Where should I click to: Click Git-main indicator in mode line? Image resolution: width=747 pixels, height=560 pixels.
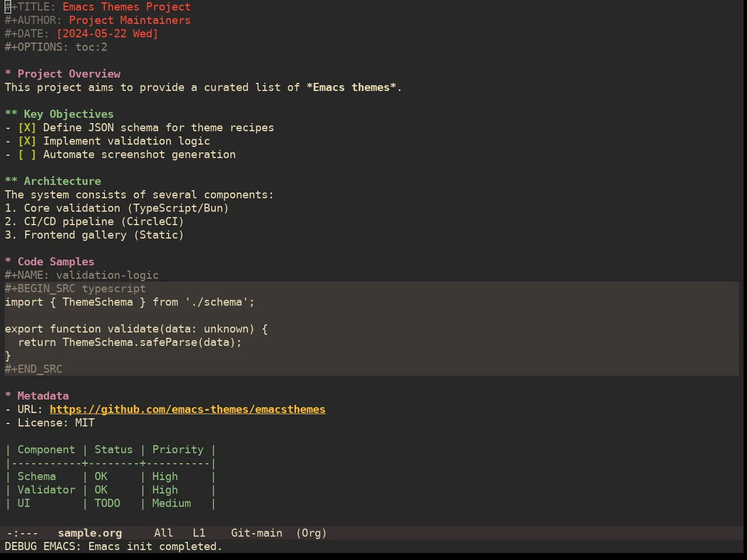257,533
